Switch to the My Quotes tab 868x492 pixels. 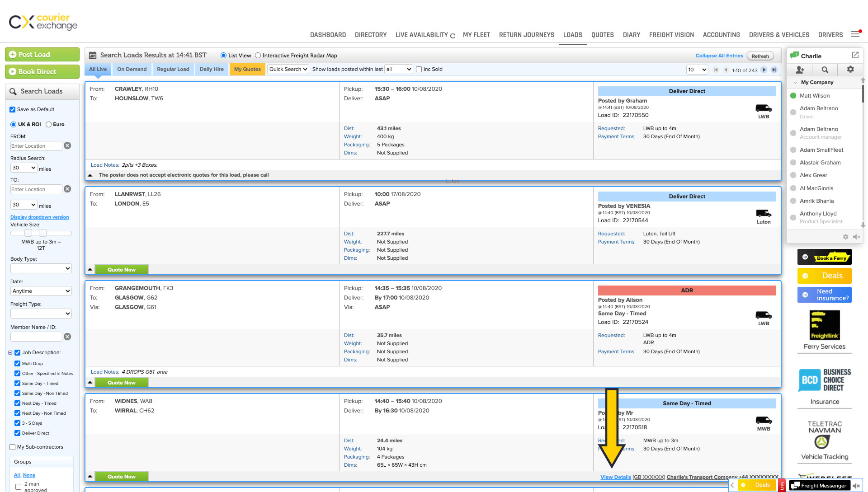(247, 69)
